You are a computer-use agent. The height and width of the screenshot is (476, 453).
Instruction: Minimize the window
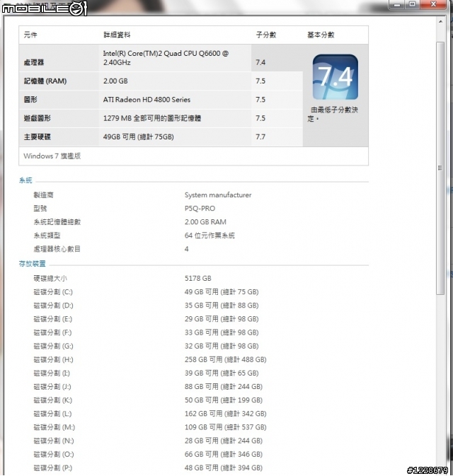(397, 4)
